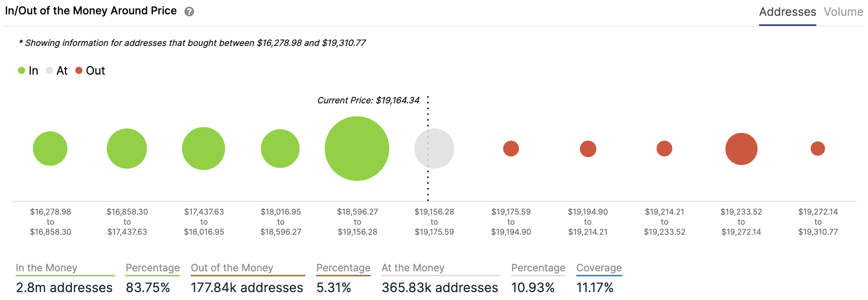
Task: Click the Coverage label
Action: point(599,268)
